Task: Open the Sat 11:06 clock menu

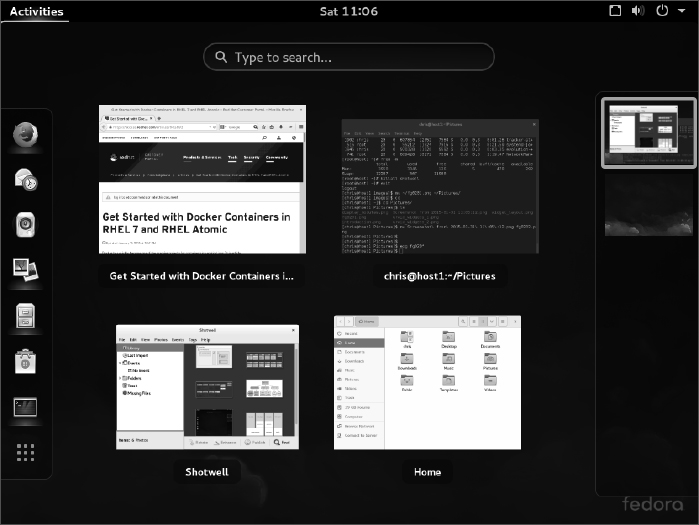Action: click(349, 11)
